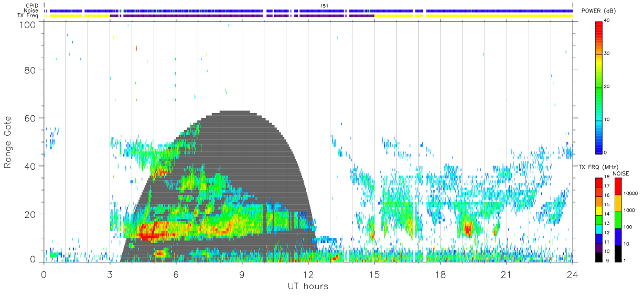Click the "POWER (dB)" colorbar title
This screenshot has height=297, width=644.
[598, 11]
